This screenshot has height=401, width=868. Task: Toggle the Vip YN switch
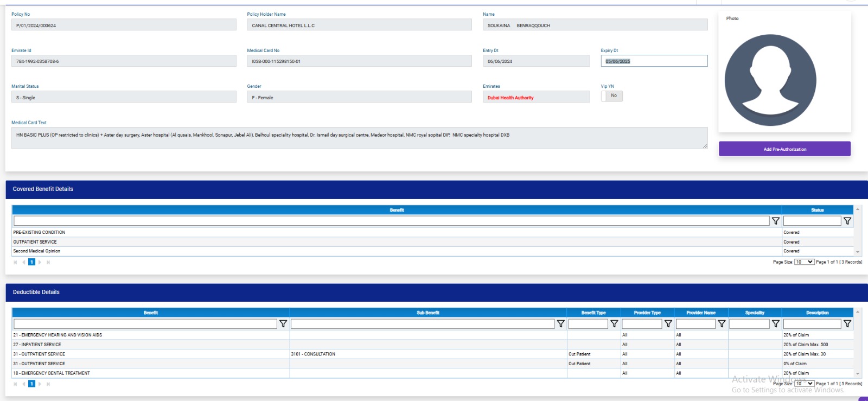pos(611,96)
